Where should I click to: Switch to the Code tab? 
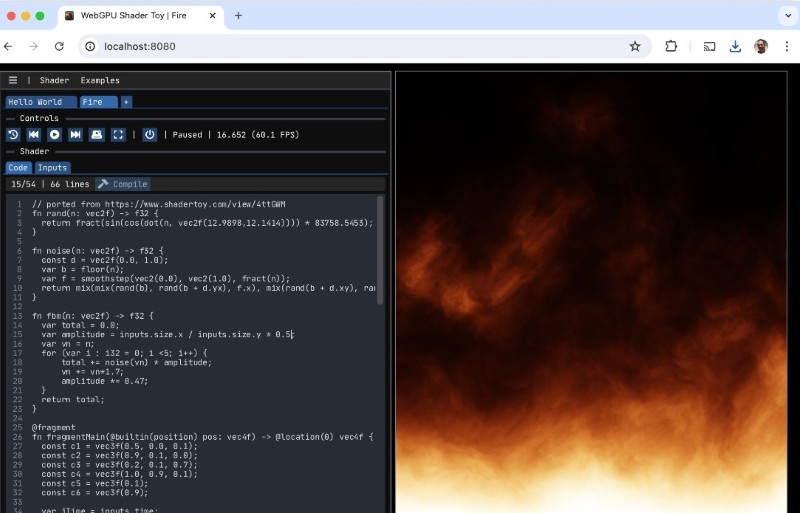[18, 167]
